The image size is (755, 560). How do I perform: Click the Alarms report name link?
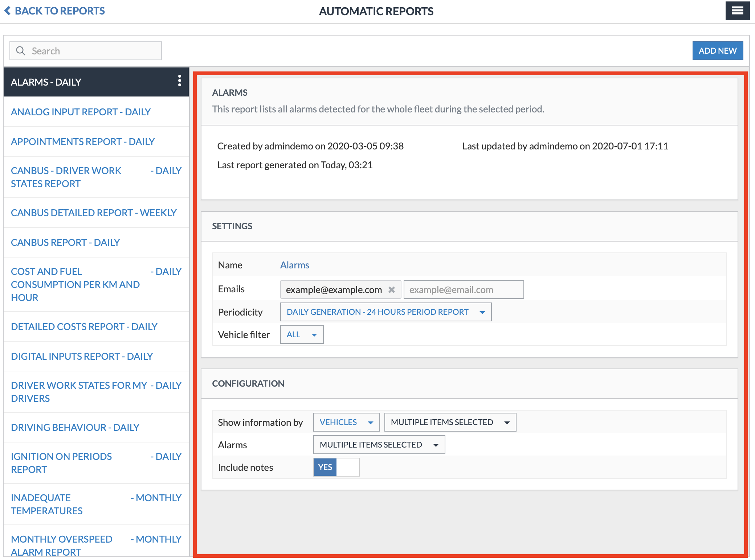pyautogui.click(x=294, y=265)
